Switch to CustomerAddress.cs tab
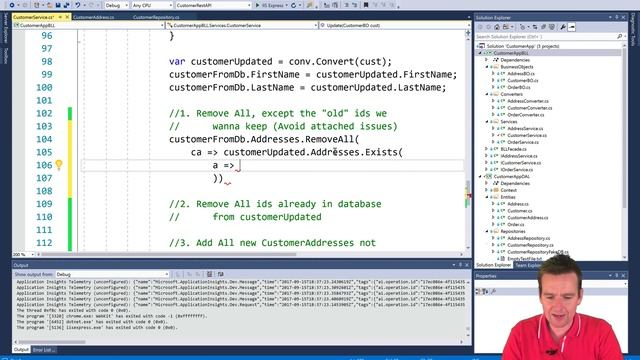The width and height of the screenshot is (640, 360). coord(93,17)
